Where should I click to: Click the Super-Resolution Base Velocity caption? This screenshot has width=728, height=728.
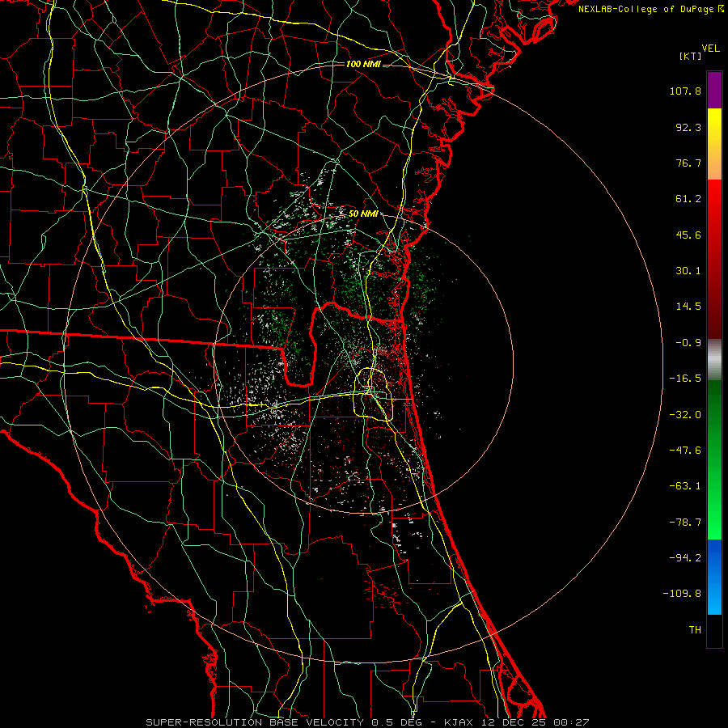(367, 722)
